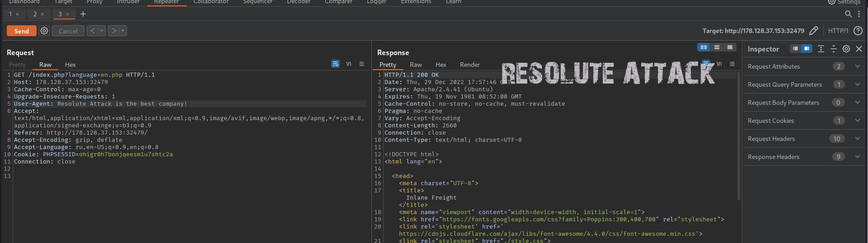This screenshot has height=243, width=868.
Task: Switch Response view to Render tab
Action: 469,65
